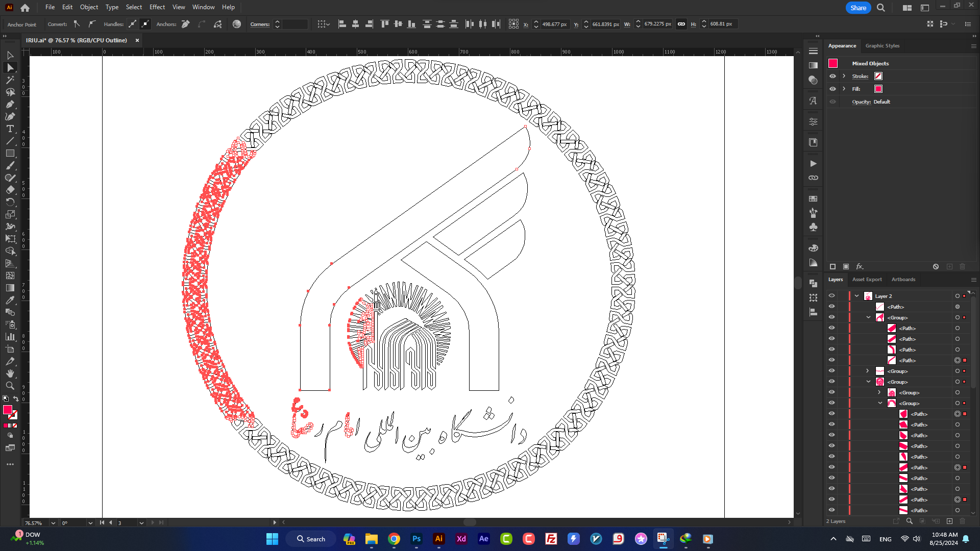The image size is (980, 551).
Task: Select the Type tool
Action: point(10,129)
